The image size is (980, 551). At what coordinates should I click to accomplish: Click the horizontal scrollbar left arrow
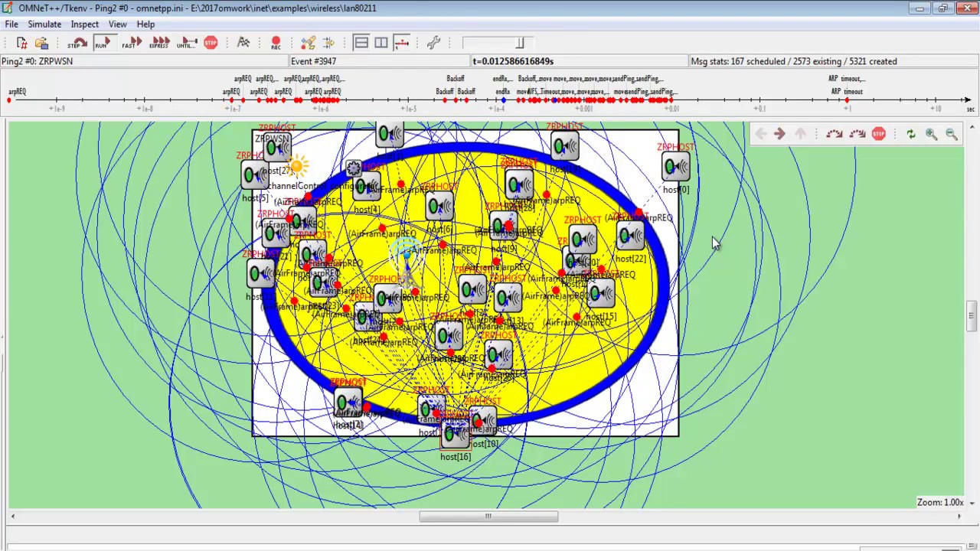pos(13,517)
